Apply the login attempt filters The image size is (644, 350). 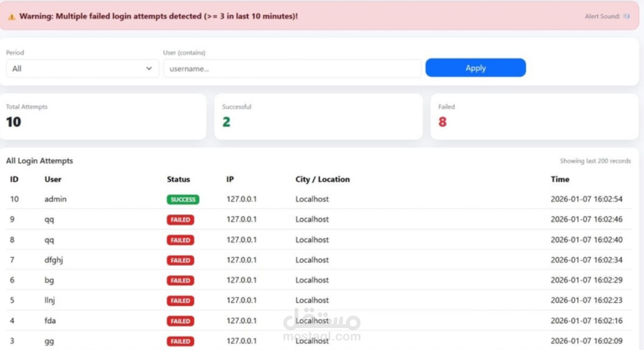pyautogui.click(x=476, y=68)
